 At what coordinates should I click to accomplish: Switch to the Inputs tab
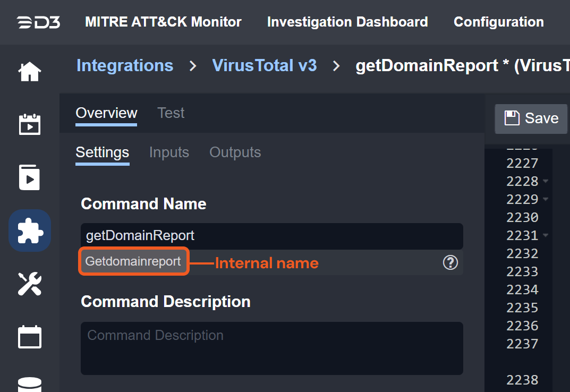tap(169, 152)
